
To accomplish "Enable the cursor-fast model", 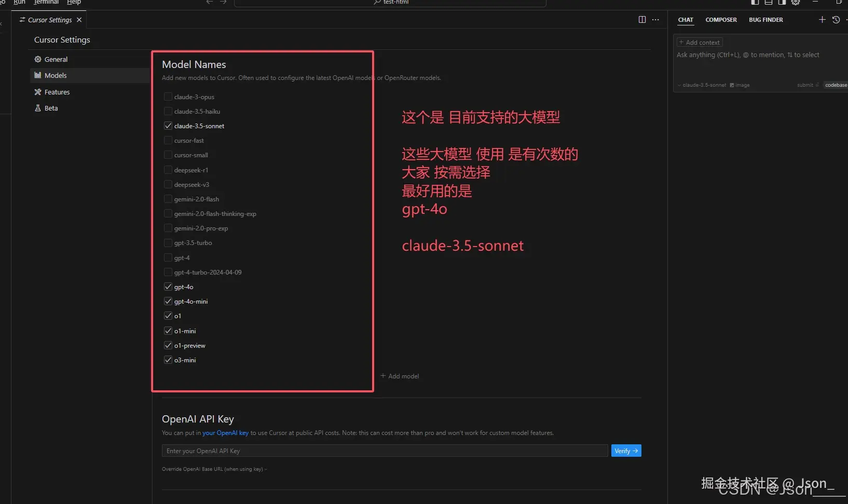I will point(168,140).
